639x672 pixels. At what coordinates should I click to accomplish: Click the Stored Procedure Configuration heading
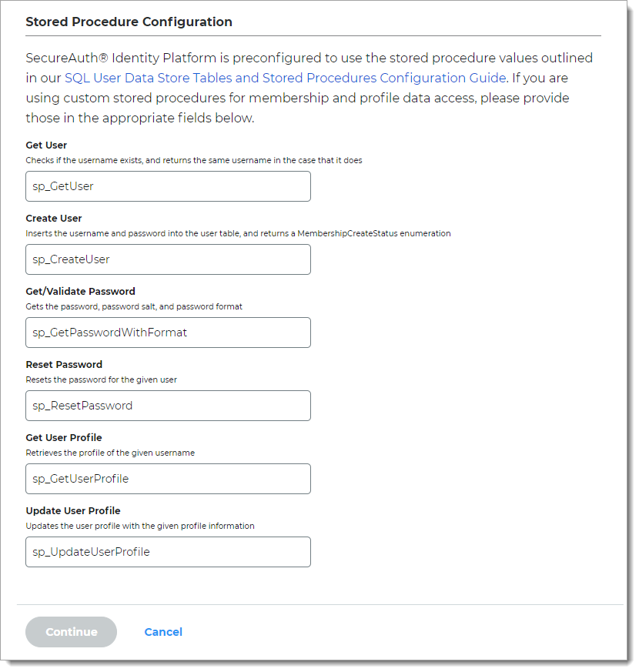point(129,22)
